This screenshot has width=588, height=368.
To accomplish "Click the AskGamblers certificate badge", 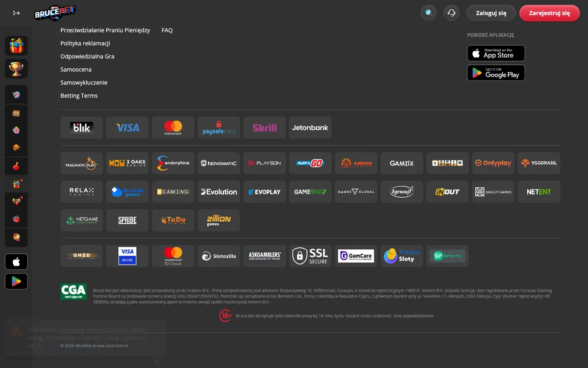I will (x=265, y=256).
